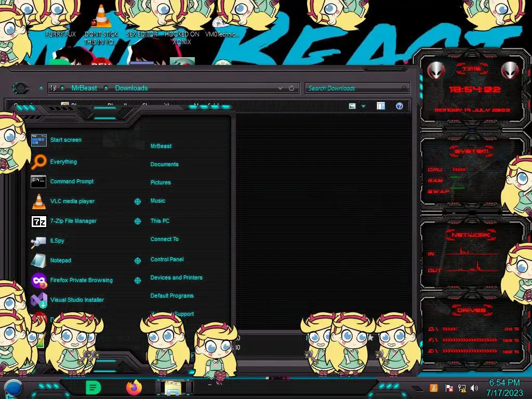Open Pictures from start menu
The width and height of the screenshot is (532, 399).
coord(161,182)
